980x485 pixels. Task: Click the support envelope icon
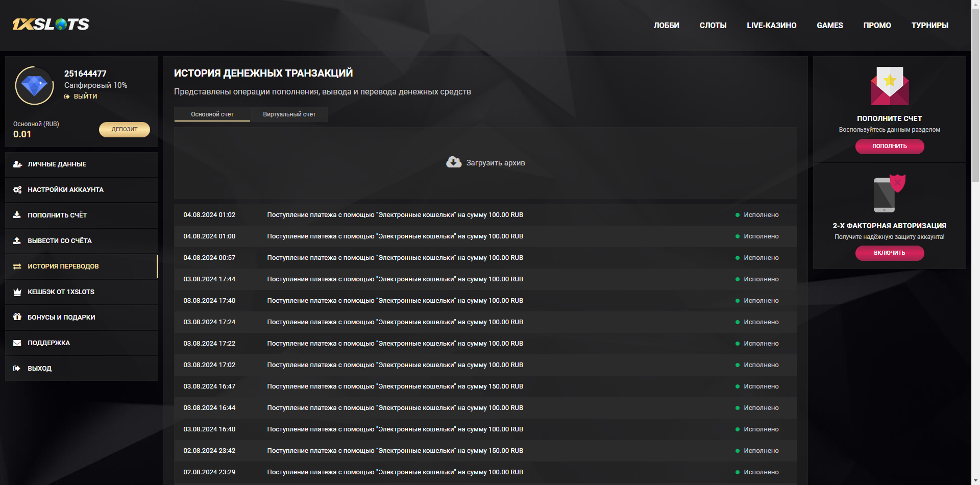[x=17, y=343]
